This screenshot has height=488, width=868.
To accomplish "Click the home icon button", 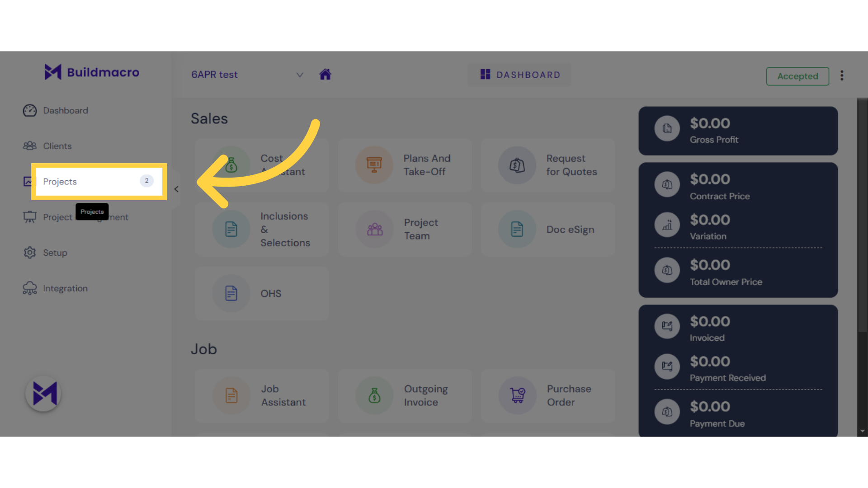I will tap(325, 74).
